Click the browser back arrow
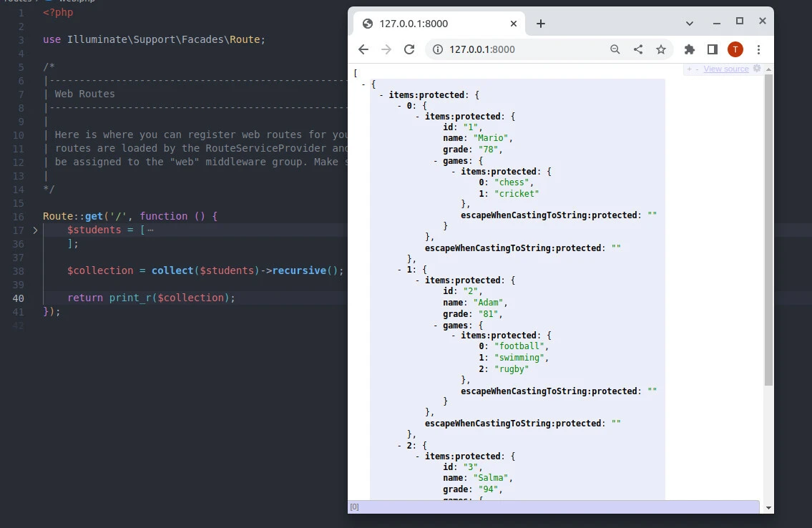This screenshot has height=528, width=812. [x=363, y=49]
